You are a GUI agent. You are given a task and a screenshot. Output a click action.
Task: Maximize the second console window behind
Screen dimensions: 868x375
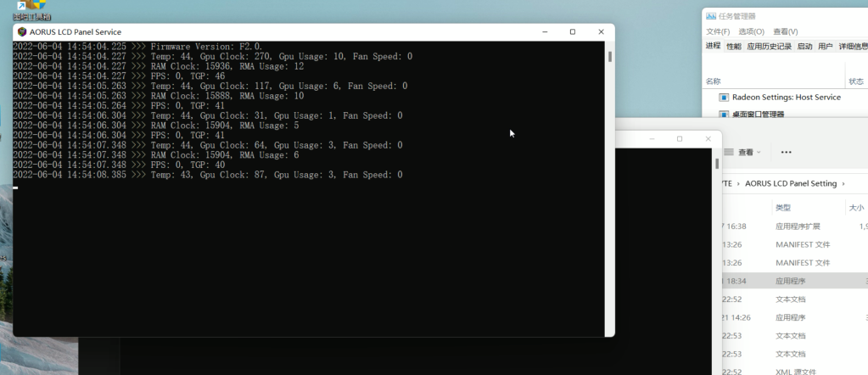[680, 138]
